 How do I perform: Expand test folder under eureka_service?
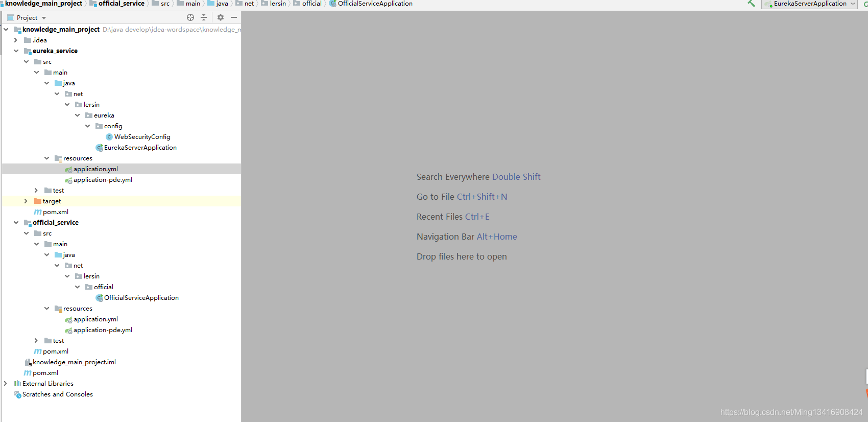[36, 191]
